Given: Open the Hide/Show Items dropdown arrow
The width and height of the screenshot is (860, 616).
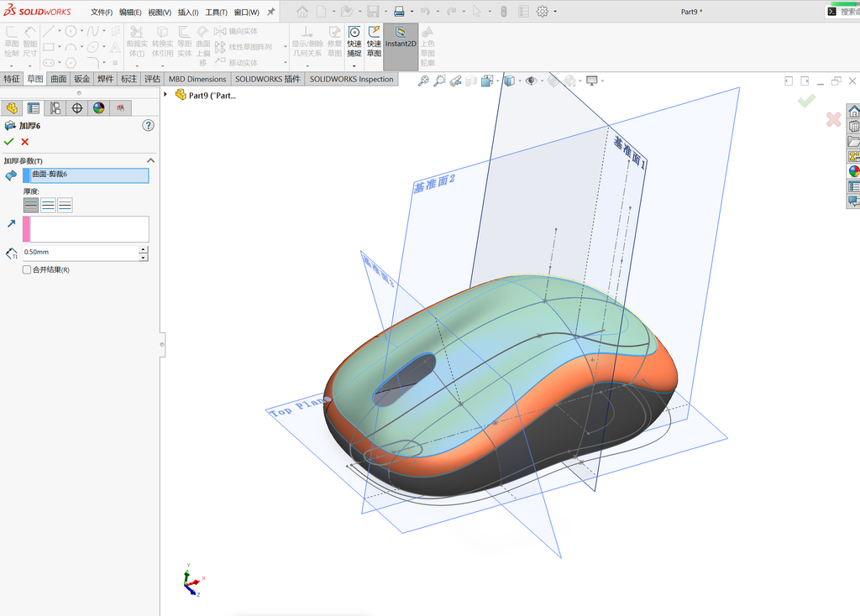Looking at the screenshot, I should pyautogui.click(x=542, y=81).
